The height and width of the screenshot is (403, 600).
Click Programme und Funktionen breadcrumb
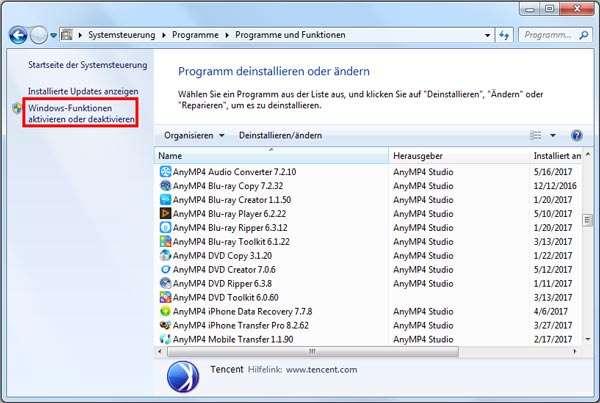pos(290,35)
